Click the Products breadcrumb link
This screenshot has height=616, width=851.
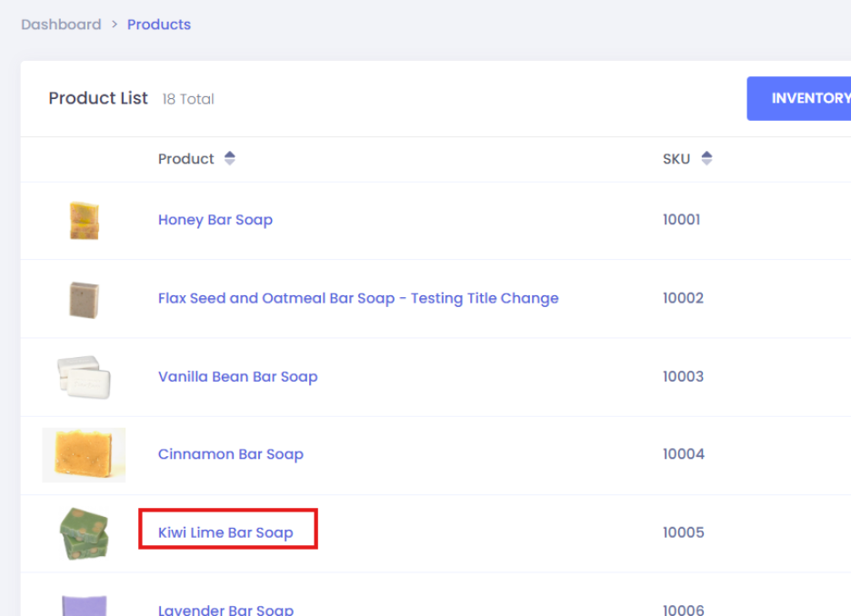pyautogui.click(x=159, y=25)
